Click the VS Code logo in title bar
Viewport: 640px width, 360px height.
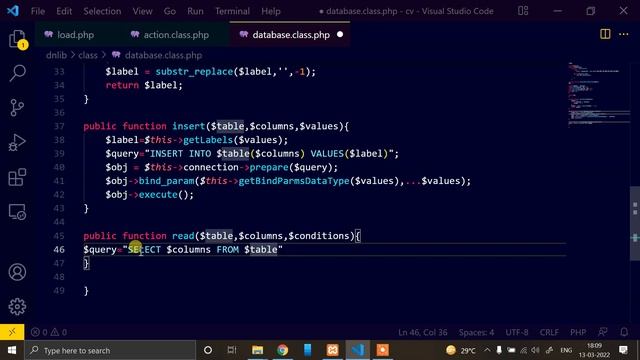(13, 11)
